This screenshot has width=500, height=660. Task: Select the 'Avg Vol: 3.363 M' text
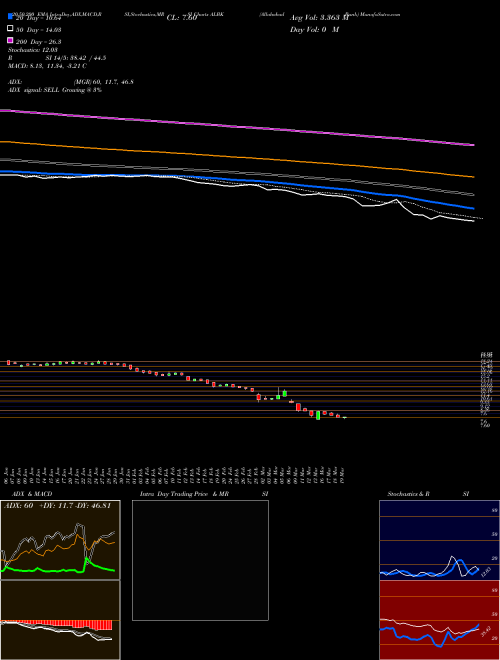click(x=319, y=18)
